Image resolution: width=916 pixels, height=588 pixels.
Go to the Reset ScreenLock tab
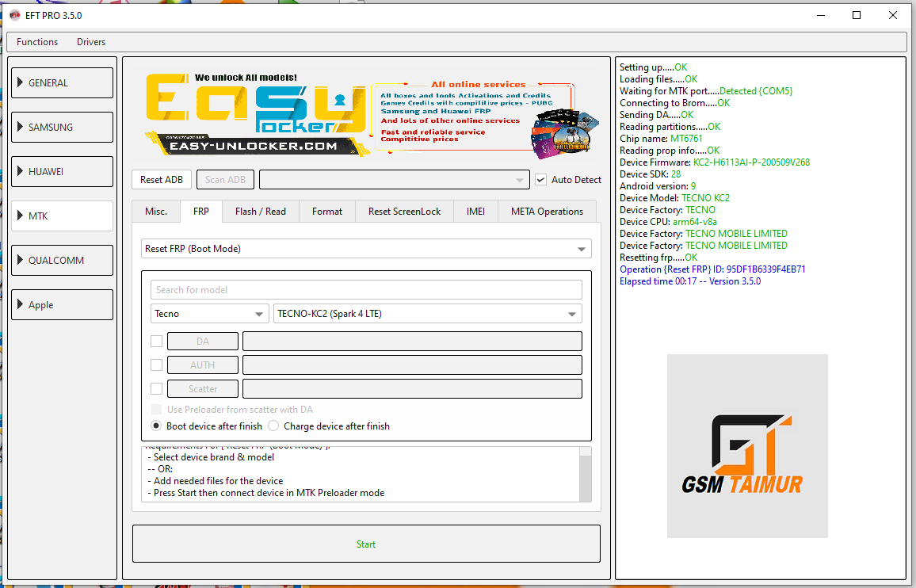(404, 212)
